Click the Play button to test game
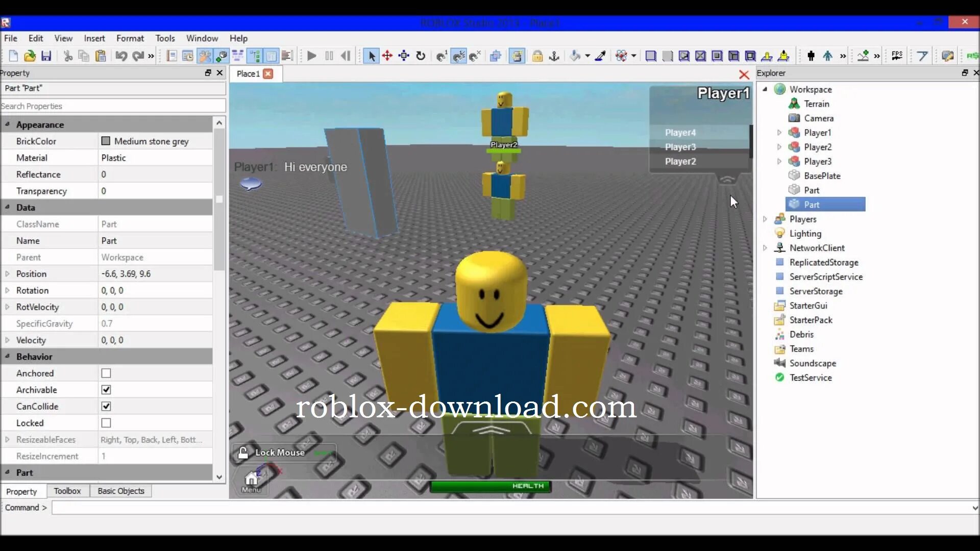The image size is (980, 551). pyautogui.click(x=311, y=55)
